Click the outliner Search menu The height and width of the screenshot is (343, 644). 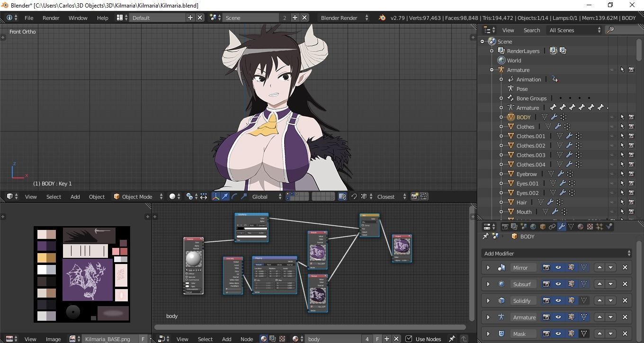pos(532,30)
